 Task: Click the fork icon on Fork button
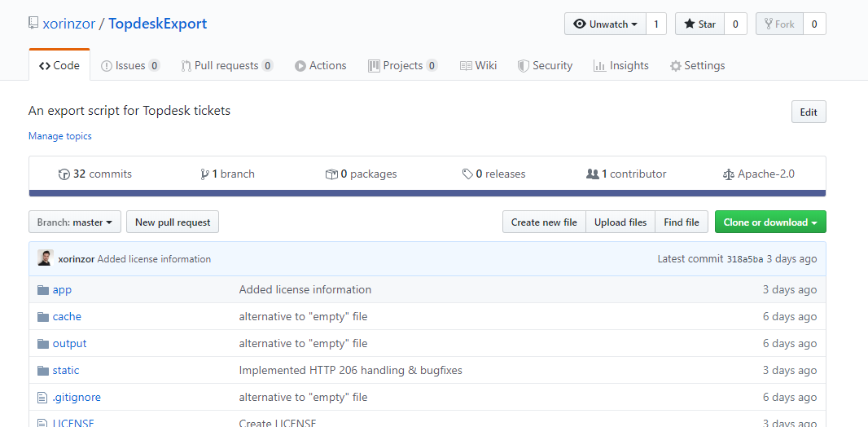pos(769,24)
